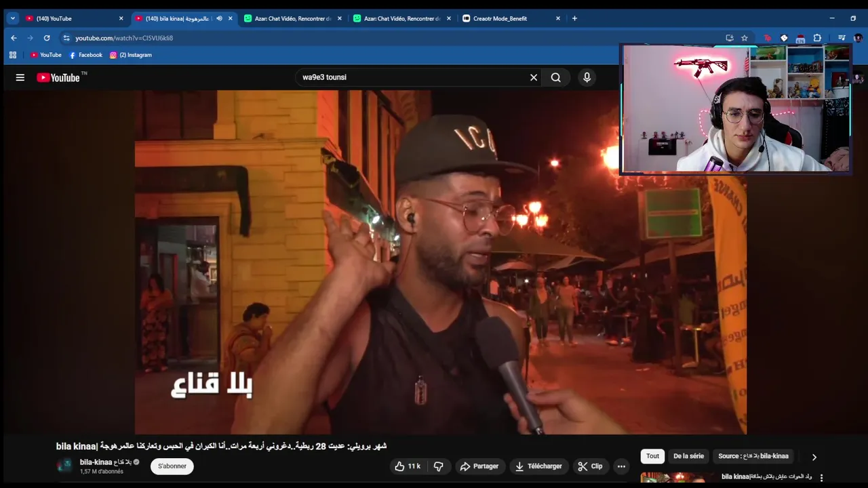The image size is (868, 488).
Task: Open options for the suggested bila kinaa video
Action: 821,478
